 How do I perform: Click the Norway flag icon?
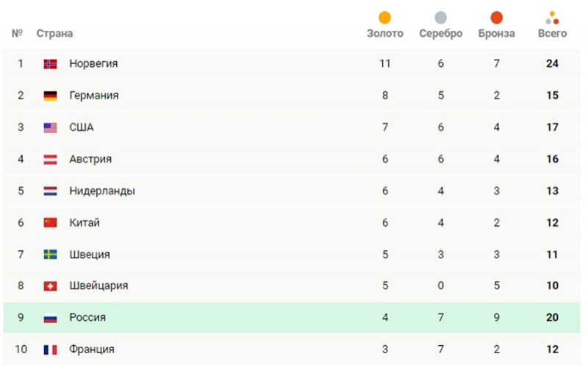(x=50, y=64)
